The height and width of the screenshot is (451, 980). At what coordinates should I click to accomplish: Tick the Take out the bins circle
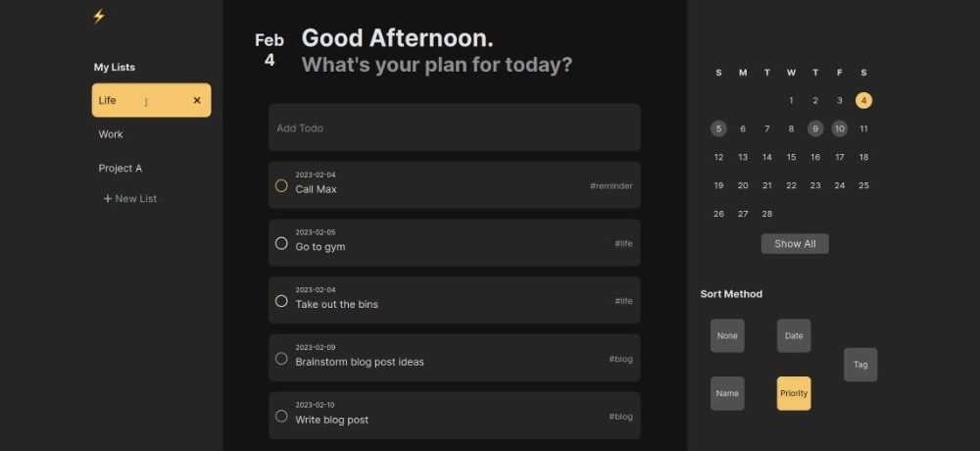pos(281,301)
